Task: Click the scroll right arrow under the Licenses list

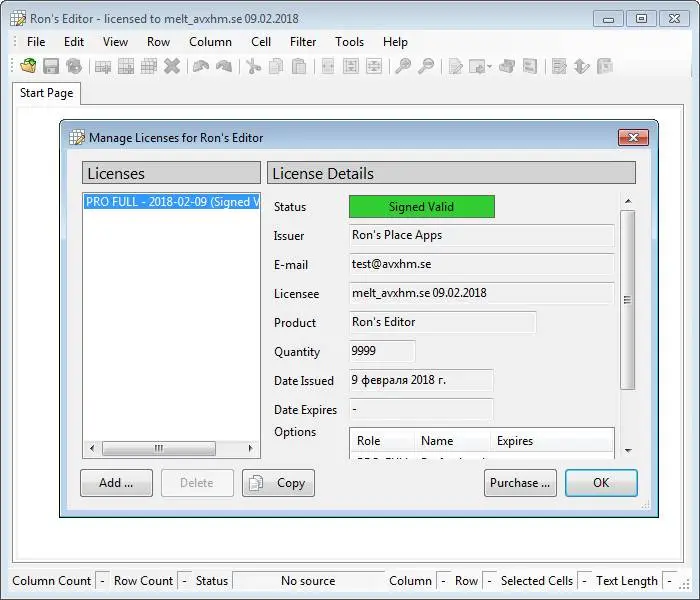Action: (250, 448)
